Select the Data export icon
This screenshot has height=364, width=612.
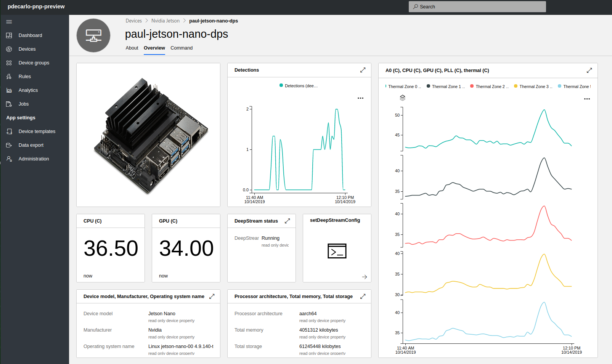pyautogui.click(x=9, y=145)
